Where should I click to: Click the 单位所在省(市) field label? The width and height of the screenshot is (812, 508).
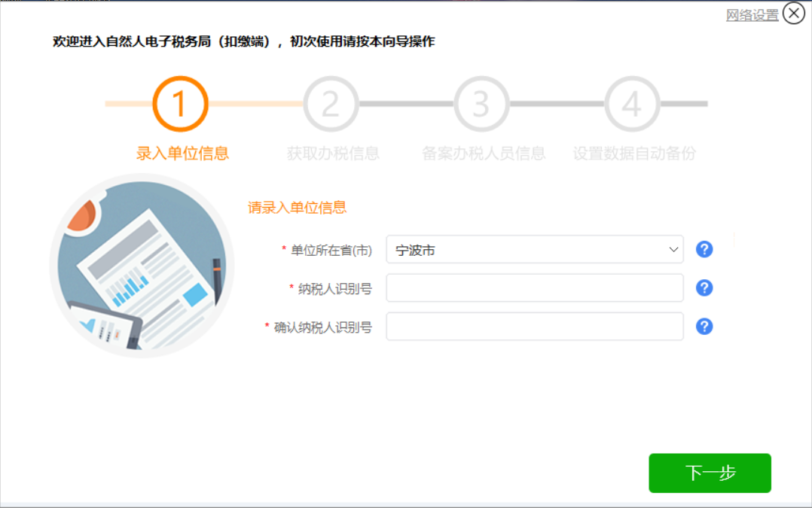pos(331,251)
